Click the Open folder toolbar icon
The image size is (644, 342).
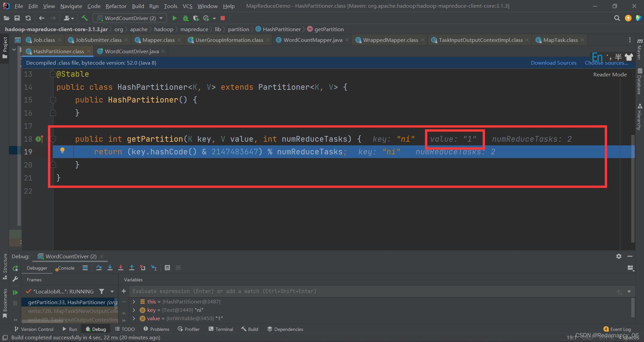[x=6, y=18]
